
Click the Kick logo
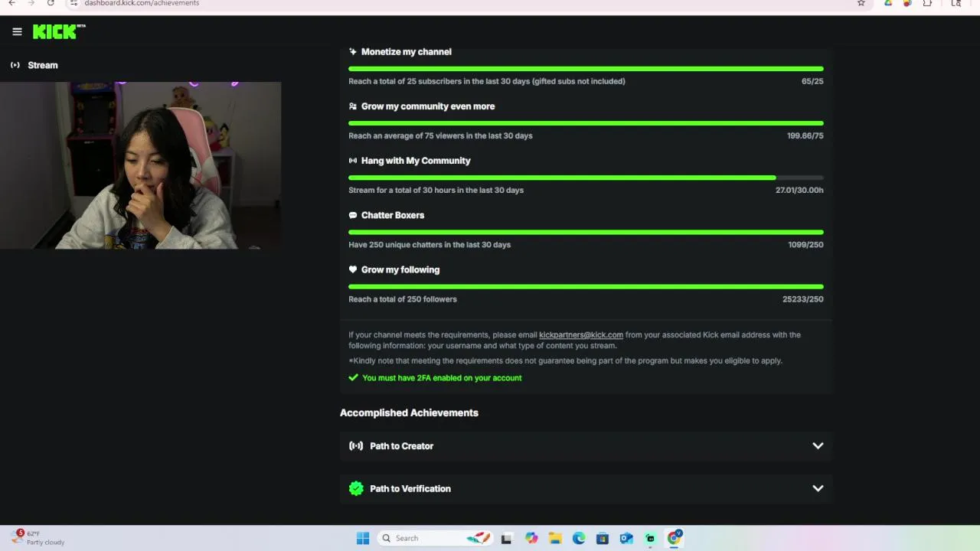pyautogui.click(x=58, y=31)
